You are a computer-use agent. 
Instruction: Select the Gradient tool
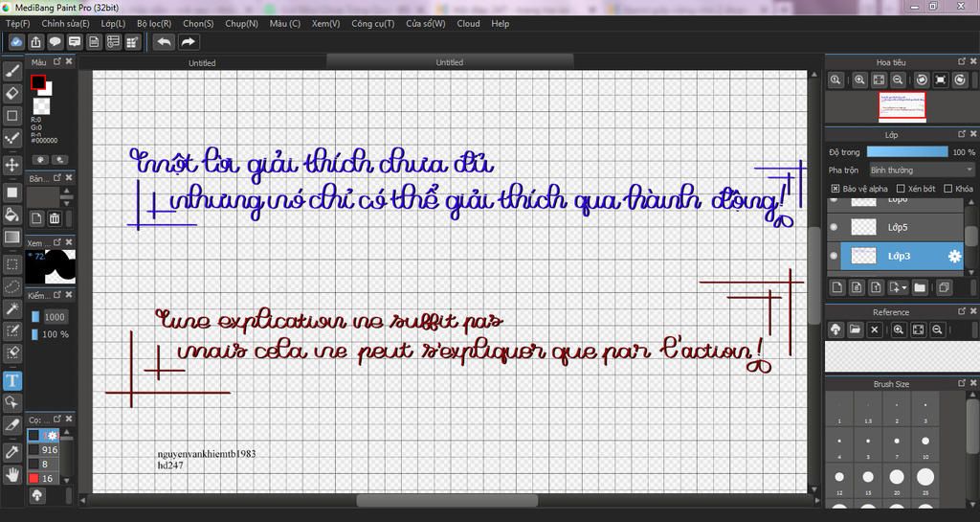coord(11,237)
